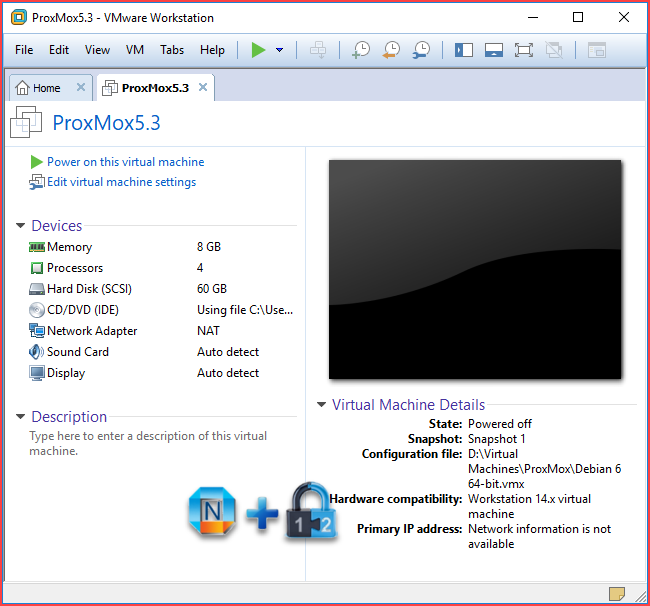Click Power on this virtual machine
The height and width of the screenshot is (606, 650).
click(126, 162)
